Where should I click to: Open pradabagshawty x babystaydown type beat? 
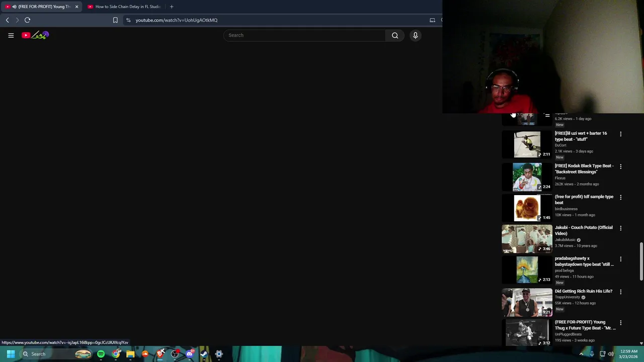tap(584, 261)
